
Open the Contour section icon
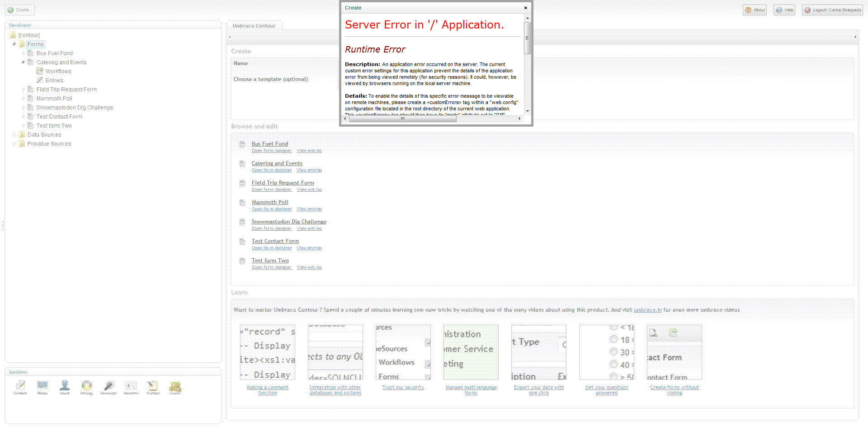tap(153, 386)
